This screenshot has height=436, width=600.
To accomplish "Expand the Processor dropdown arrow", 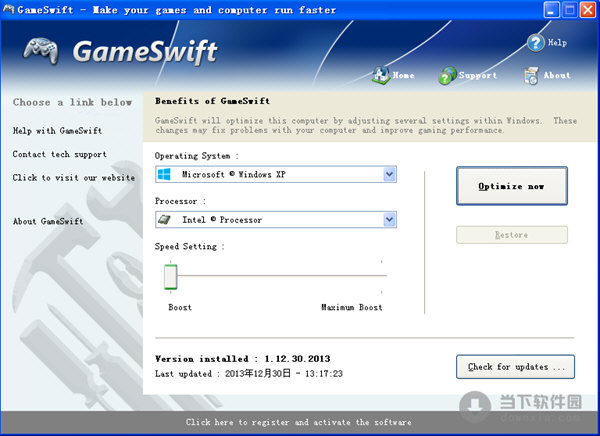I will click(389, 220).
